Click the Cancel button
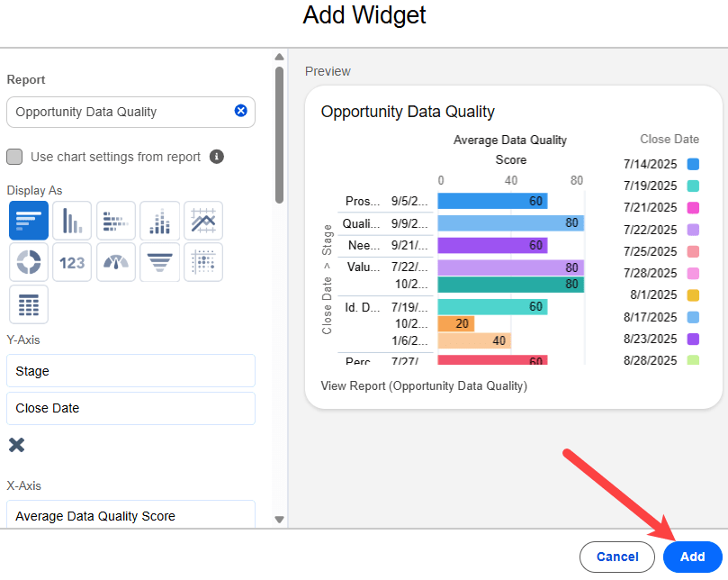Viewport: 728px width, 580px height. point(617,557)
